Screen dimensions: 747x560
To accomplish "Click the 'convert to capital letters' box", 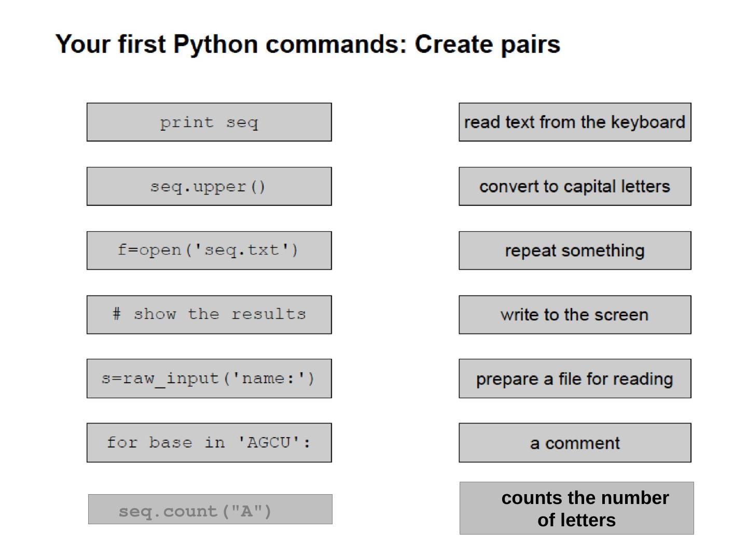I will pos(575,187).
